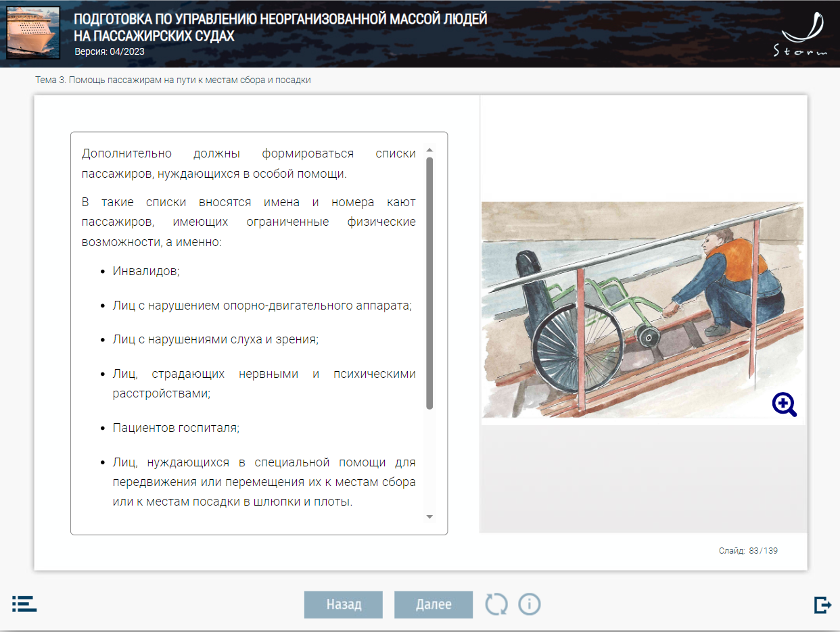840x632 pixels.
Task: Click the Версия: 04/2023 label
Action: pos(109,51)
